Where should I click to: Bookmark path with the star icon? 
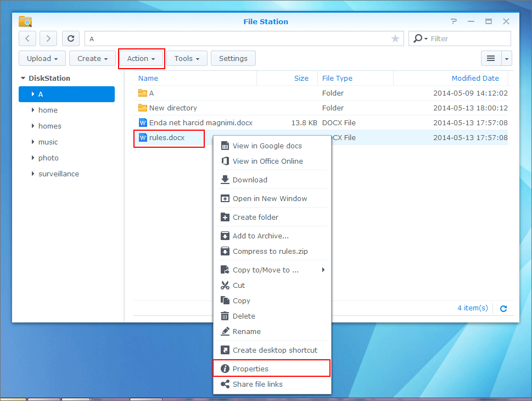[395, 38]
